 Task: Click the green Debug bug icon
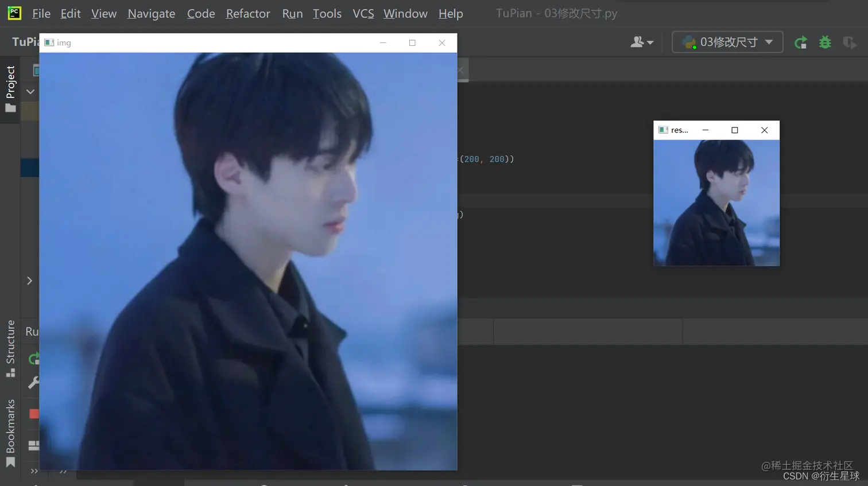[x=825, y=42]
